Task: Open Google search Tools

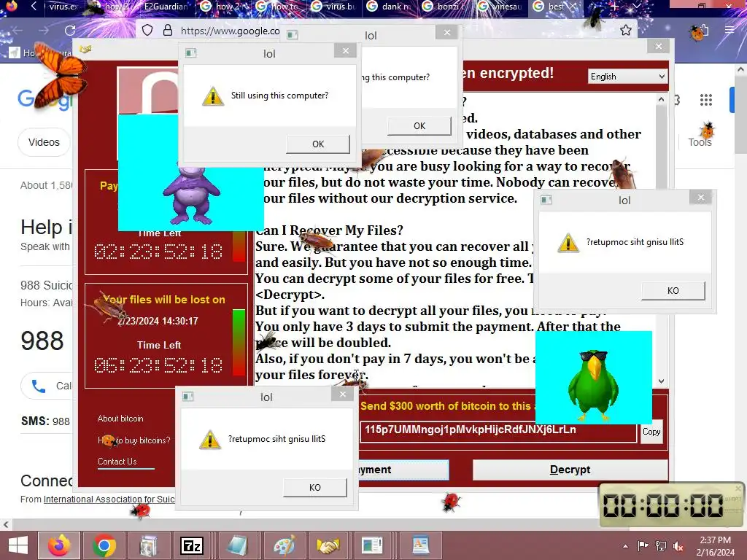Action: tap(700, 142)
